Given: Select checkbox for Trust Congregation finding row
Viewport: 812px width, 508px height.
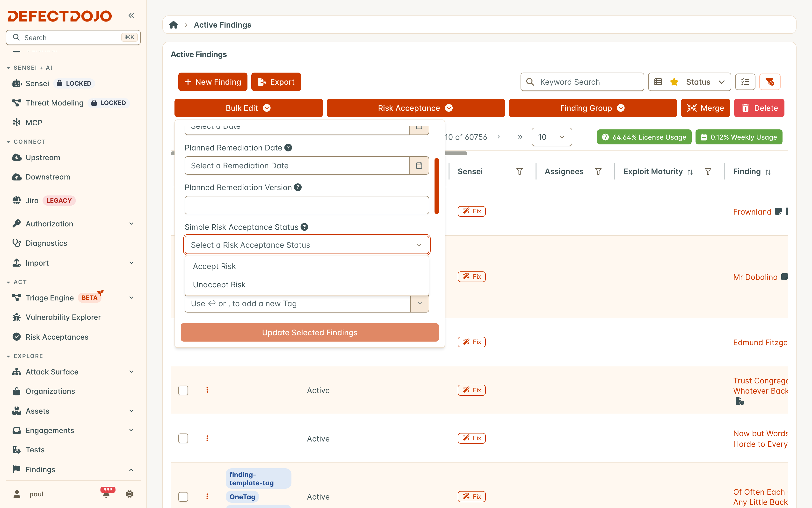Looking at the screenshot, I should pyautogui.click(x=183, y=390).
